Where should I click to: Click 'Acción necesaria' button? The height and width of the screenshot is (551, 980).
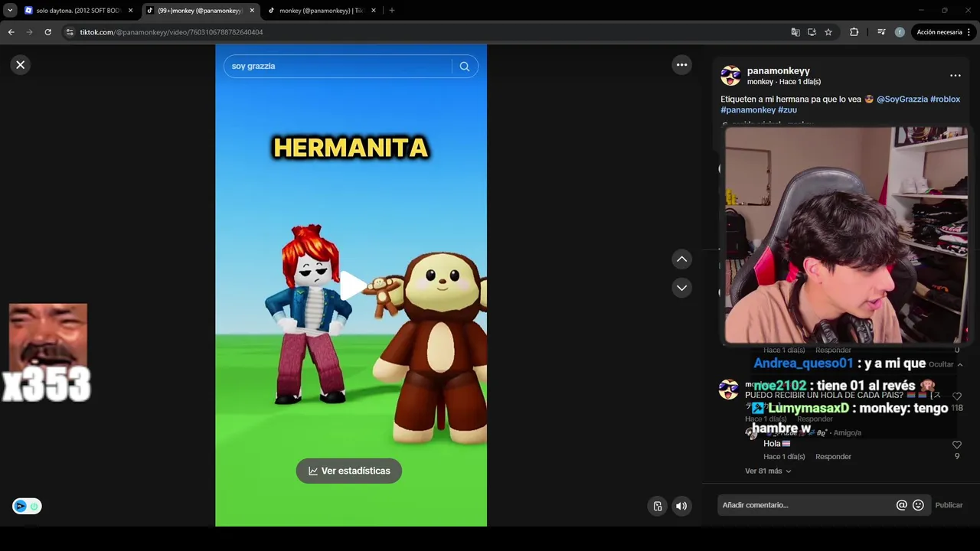click(939, 32)
